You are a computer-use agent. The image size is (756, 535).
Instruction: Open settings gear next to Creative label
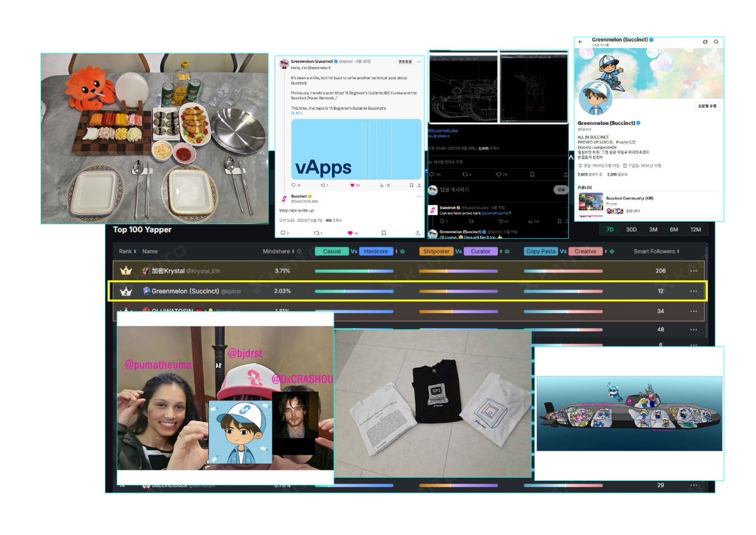tap(612, 251)
